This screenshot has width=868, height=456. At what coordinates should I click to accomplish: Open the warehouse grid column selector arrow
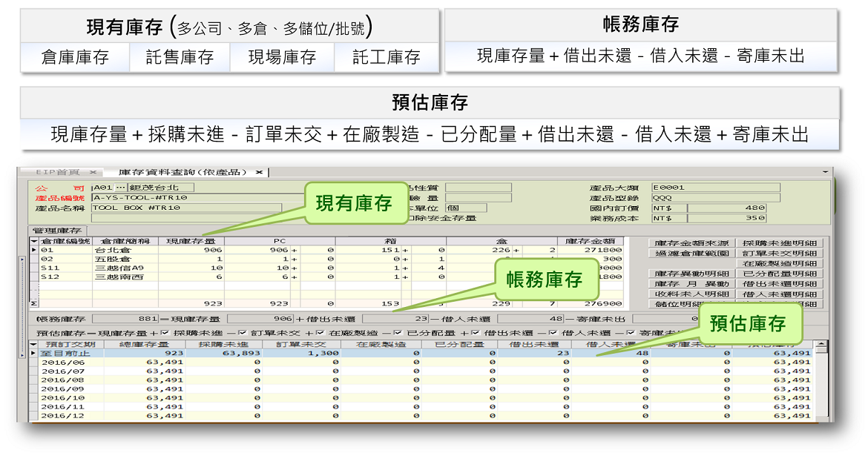[33, 240]
